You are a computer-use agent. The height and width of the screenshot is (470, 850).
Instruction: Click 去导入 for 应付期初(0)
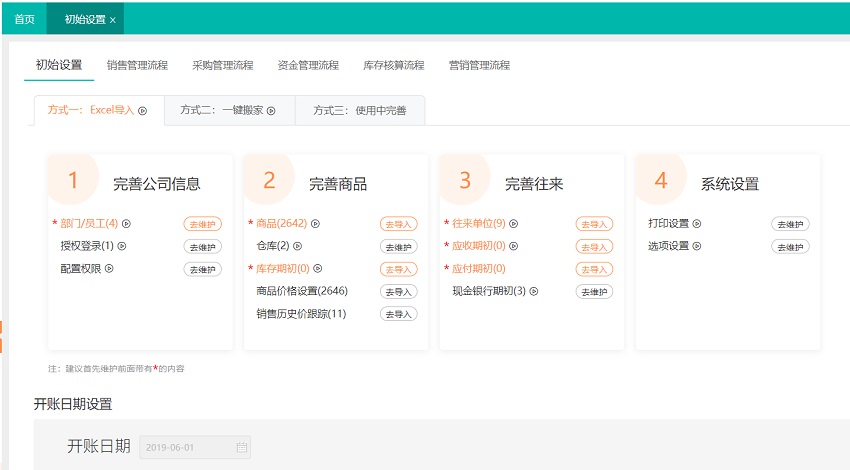point(594,269)
